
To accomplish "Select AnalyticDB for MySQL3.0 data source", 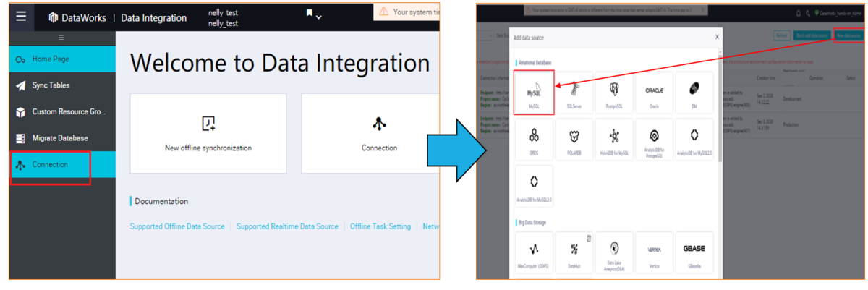I will coord(534,186).
